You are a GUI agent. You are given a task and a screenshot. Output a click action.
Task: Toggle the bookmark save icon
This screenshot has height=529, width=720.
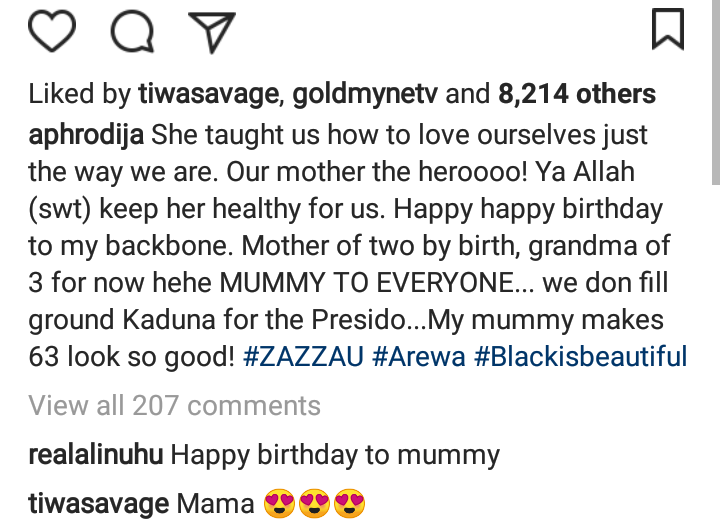[x=667, y=29]
